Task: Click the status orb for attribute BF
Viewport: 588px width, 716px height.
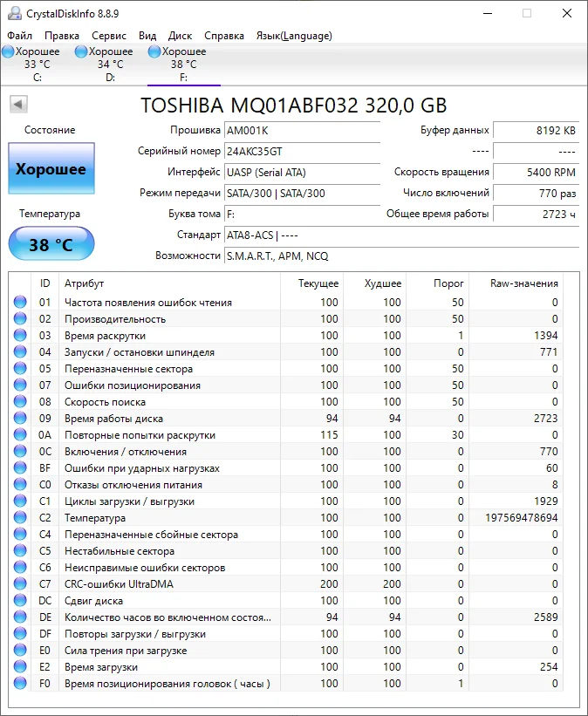Action: pos(20,467)
